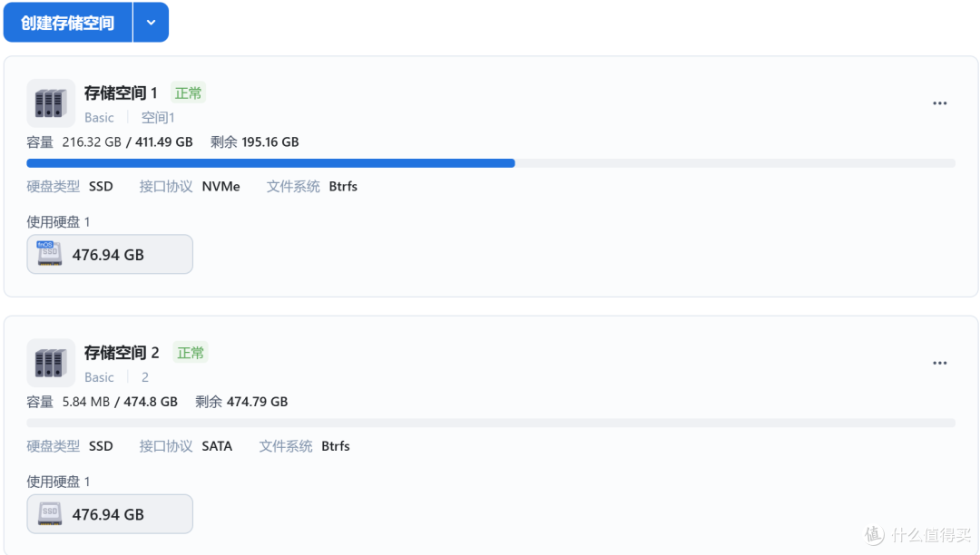Click the NVMe interface protocol value

click(220, 186)
